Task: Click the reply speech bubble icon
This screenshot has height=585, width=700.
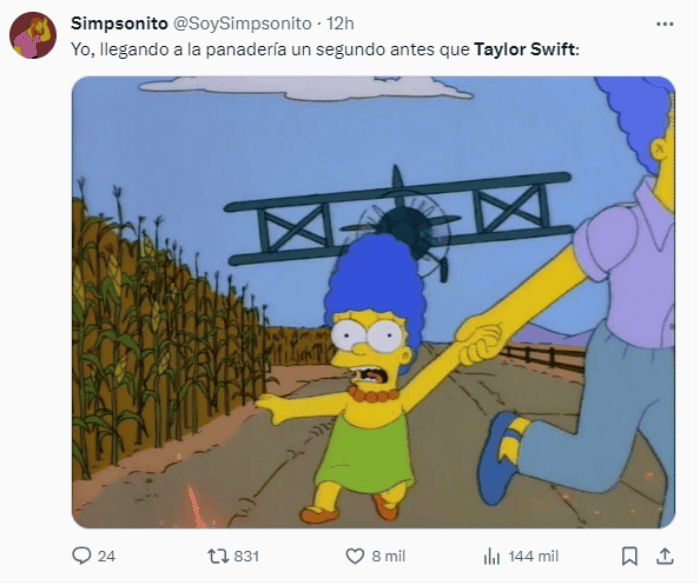Action: point(81,556)
